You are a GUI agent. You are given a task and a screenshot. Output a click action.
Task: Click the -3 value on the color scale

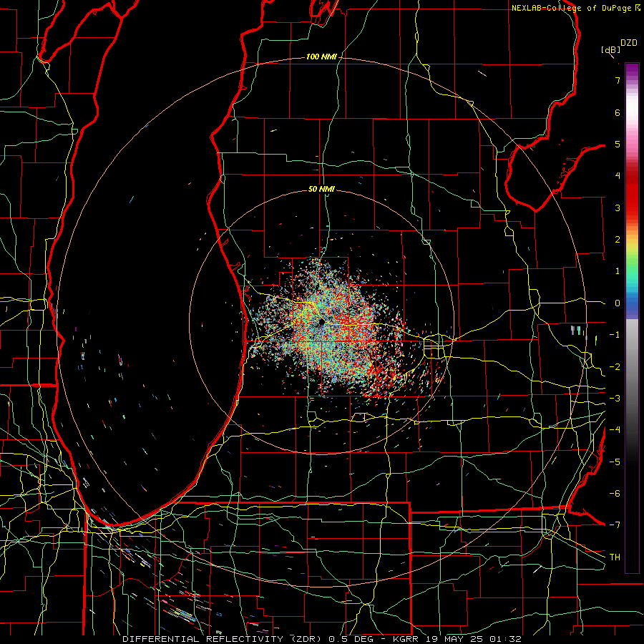[615, 399]
